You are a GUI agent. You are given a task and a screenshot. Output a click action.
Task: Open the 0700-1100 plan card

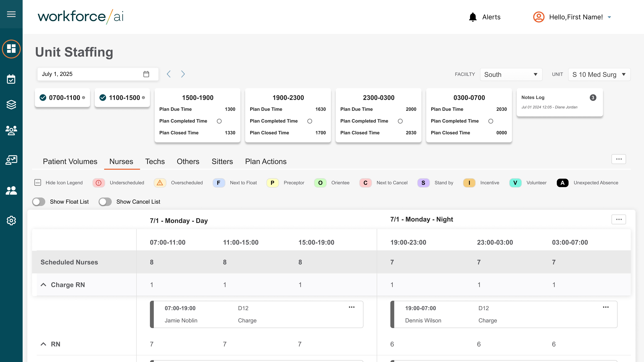(x=63, y=98)
